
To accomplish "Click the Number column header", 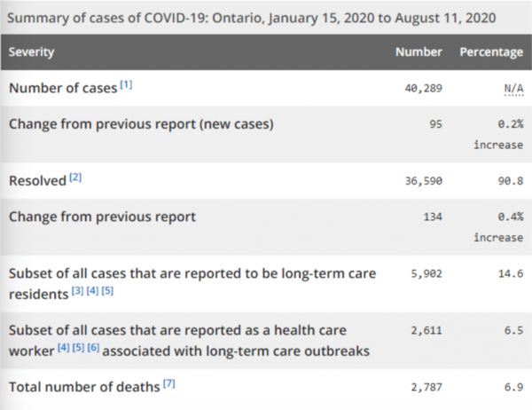I will tap(419, 51).
